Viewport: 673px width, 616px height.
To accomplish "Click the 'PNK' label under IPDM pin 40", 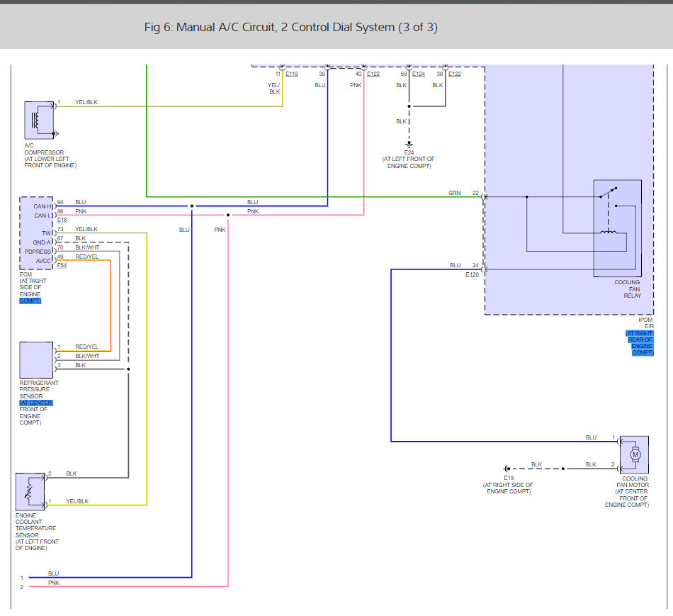I will 356,86.
